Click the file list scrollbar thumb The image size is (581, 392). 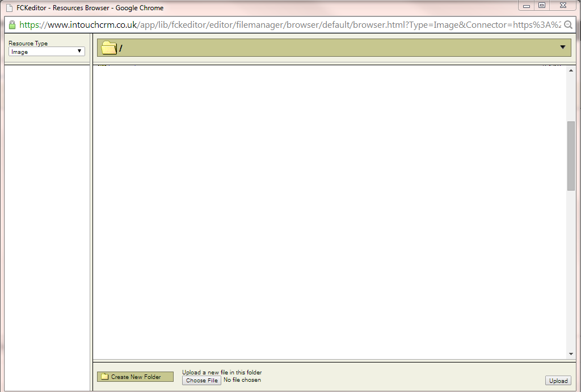(571, 156)
